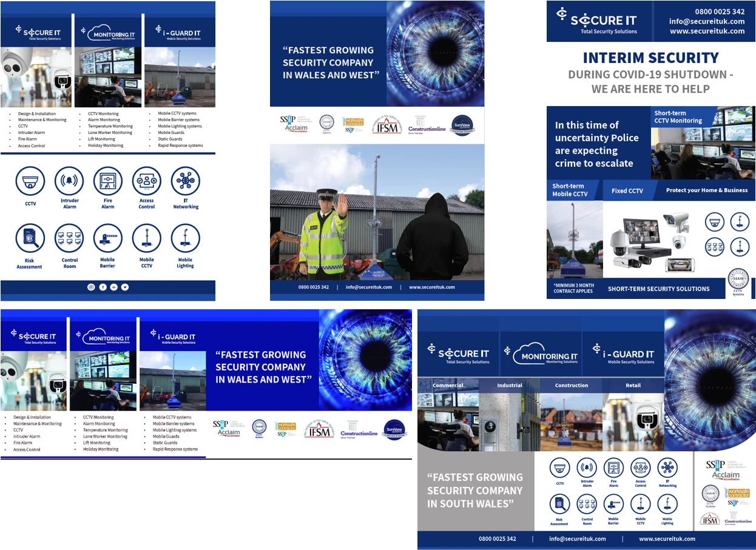Click 'Lone Worker Monitoring' in the icon-grid brochure list

[110, 133]
